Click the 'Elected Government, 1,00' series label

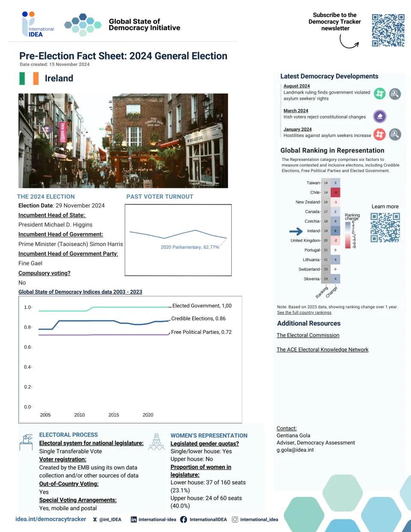tap(202, 306)
